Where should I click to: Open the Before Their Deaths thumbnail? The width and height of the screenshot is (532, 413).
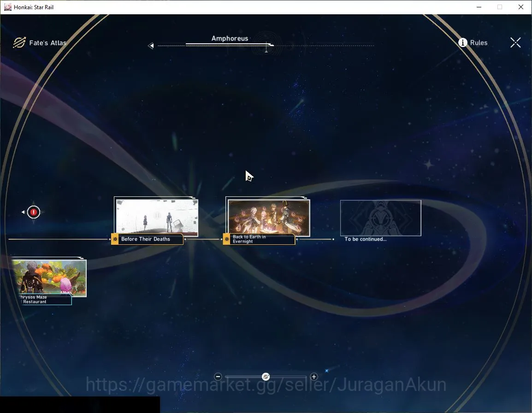click(x=157, y=217)
